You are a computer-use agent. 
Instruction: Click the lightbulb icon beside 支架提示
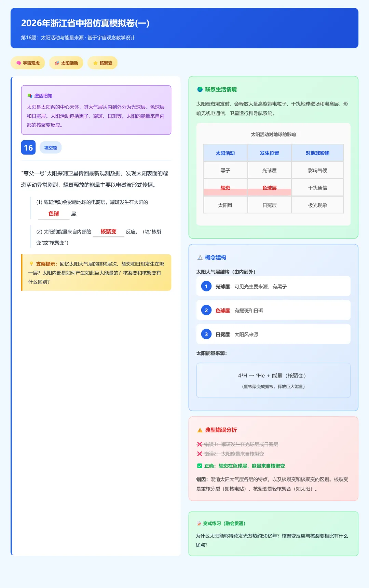pyautogui.click(x=31, y=264)
